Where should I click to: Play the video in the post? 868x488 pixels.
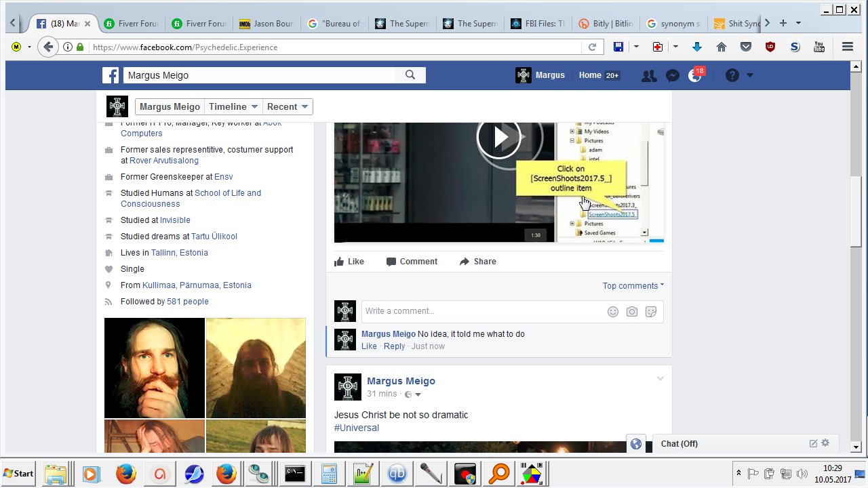tap(499, 138)
